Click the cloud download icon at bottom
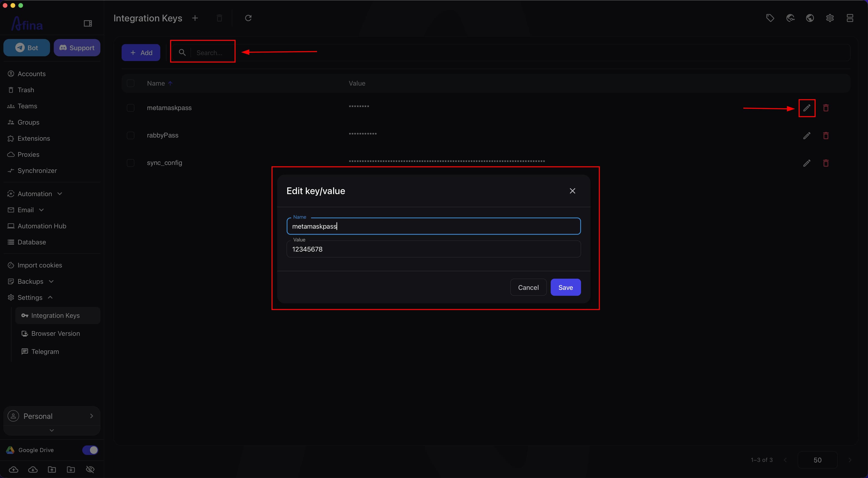The image size is (868, 478). pos(33,469)
